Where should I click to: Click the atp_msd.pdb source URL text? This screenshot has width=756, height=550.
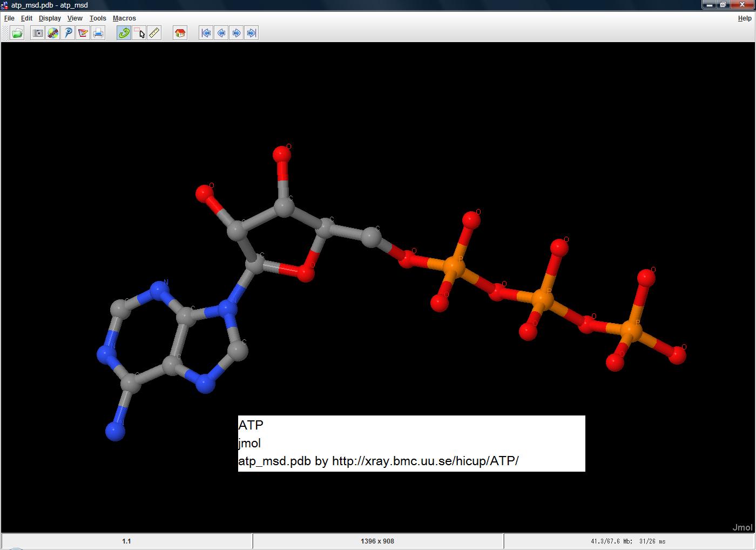pyautogui.click(x=379, y=461)
